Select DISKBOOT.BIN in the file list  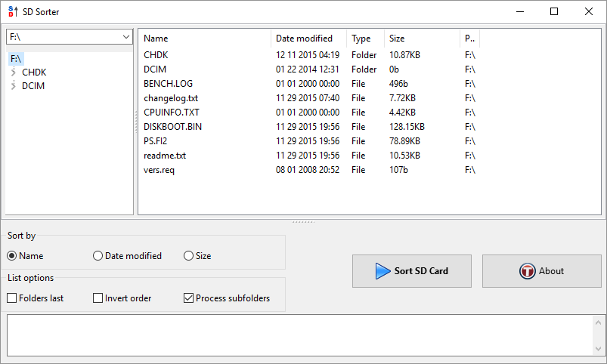pyautogui.click(x=173, y=127)
